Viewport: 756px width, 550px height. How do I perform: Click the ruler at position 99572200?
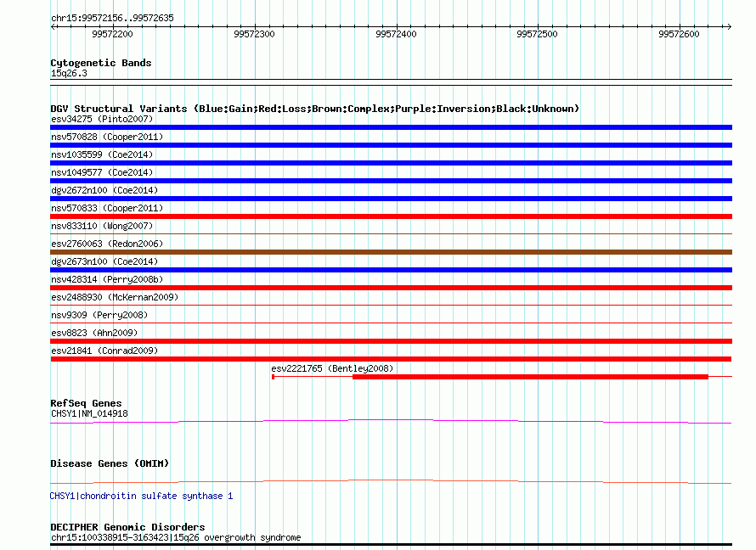pyautogui.click(x=112, y=34)
